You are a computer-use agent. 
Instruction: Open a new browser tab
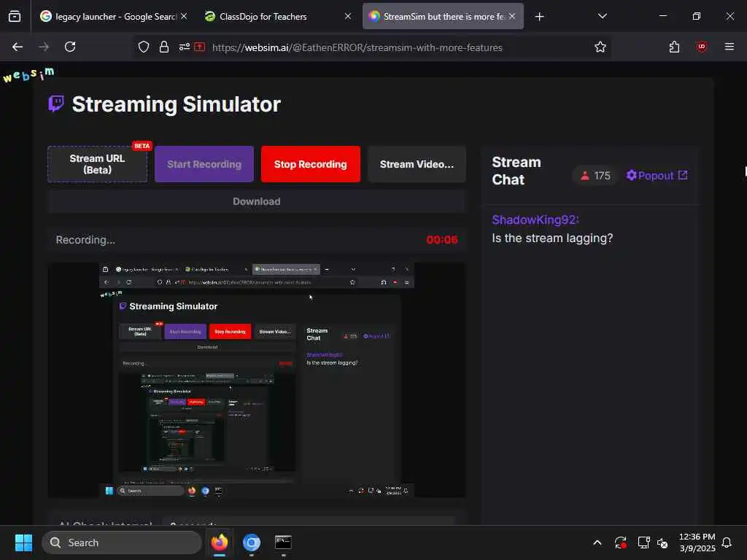(539, 17)
